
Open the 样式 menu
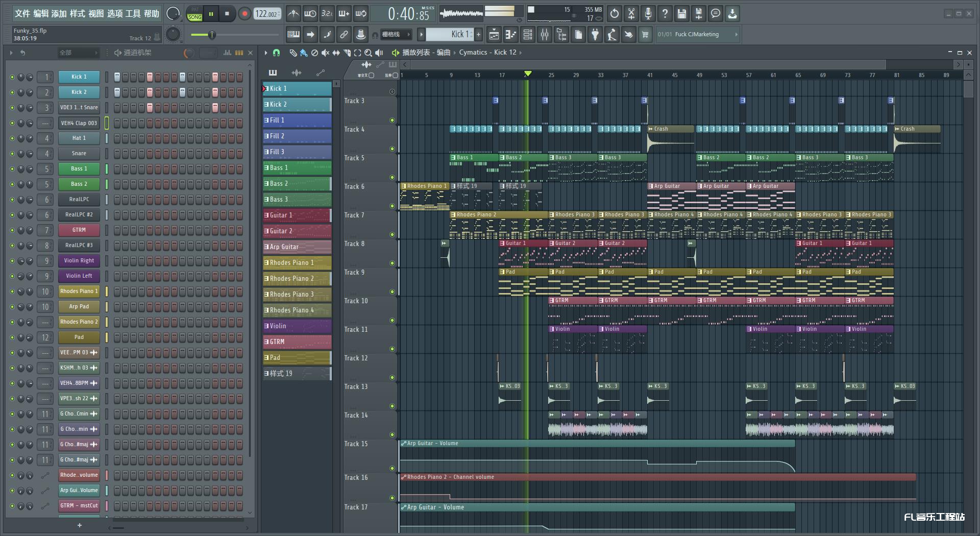click(78, 14)
